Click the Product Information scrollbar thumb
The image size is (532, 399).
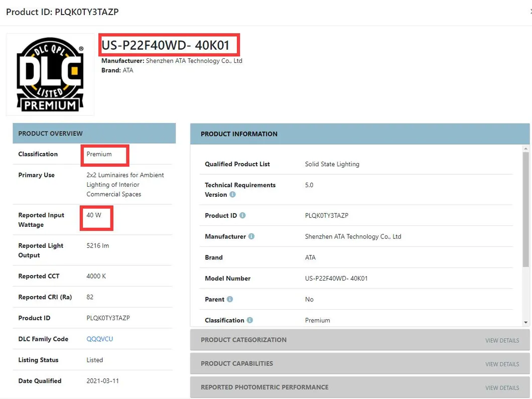tap(525, 209)
